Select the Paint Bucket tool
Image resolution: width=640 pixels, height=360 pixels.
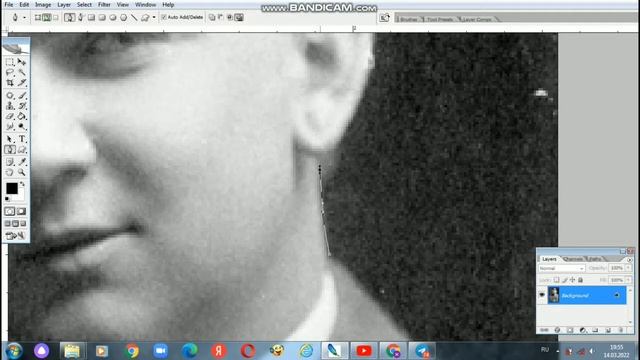pyautogui.click(x=22, y=116)
